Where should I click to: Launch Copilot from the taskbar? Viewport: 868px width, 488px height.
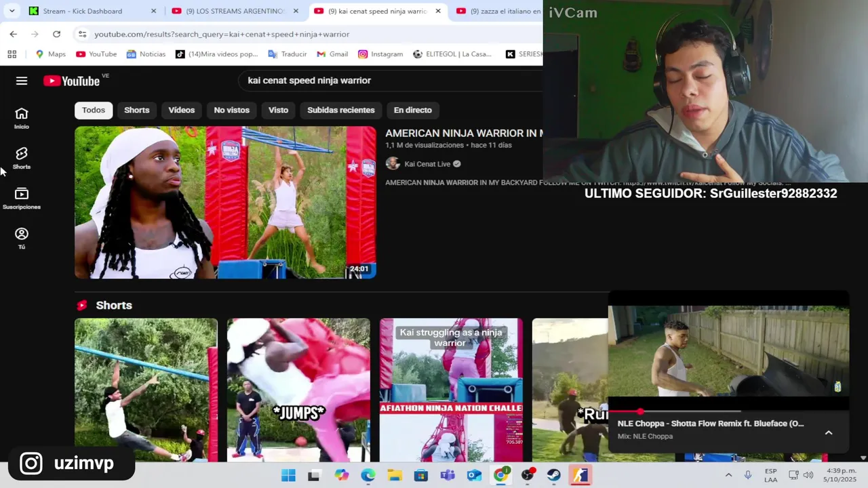coord(341,475)
